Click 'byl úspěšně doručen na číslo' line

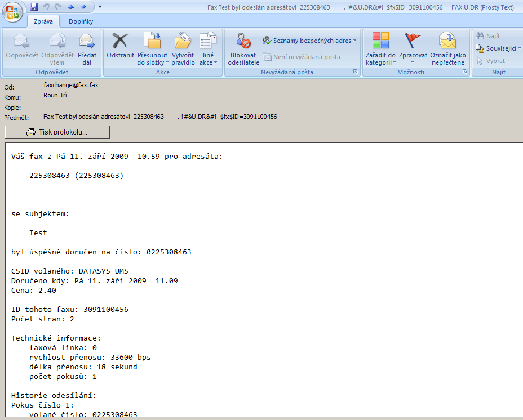[x=101, y=252]
